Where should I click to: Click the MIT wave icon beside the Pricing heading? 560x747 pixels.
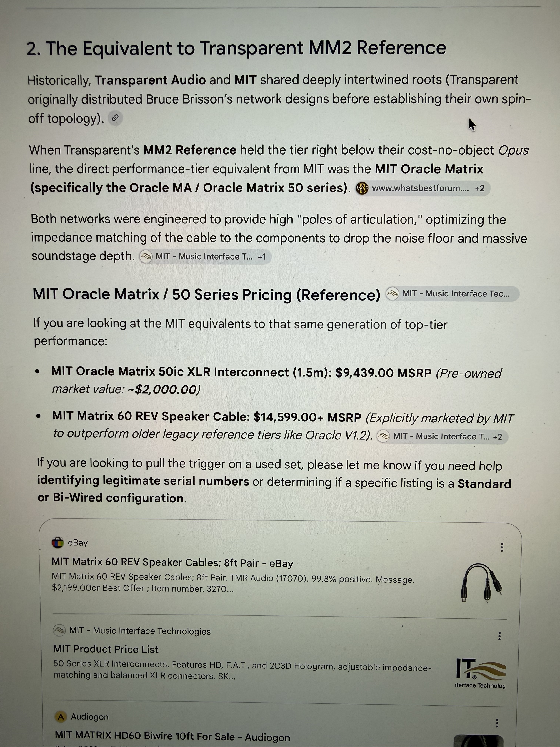pyautogui.click(x=392, y=293)
